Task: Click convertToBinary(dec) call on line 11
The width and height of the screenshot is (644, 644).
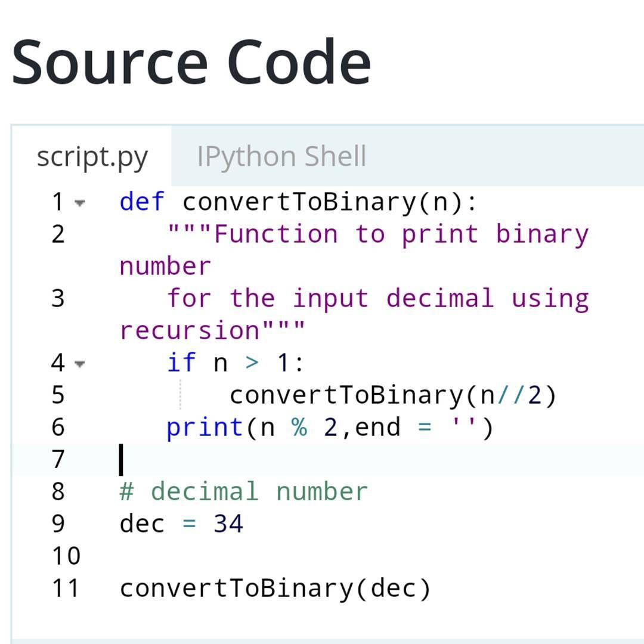Action: click(275, 588)
